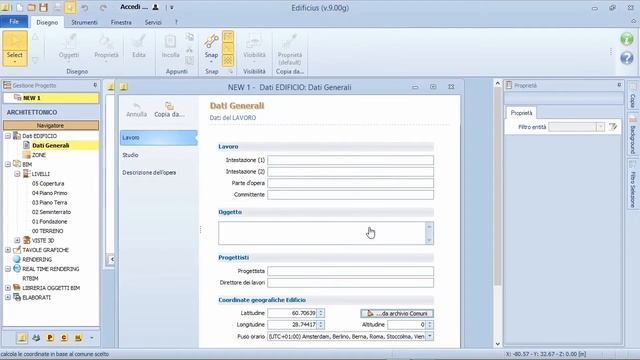
Task: Click the printer icon in quick access toolbar
Action: tap(58, 7)
